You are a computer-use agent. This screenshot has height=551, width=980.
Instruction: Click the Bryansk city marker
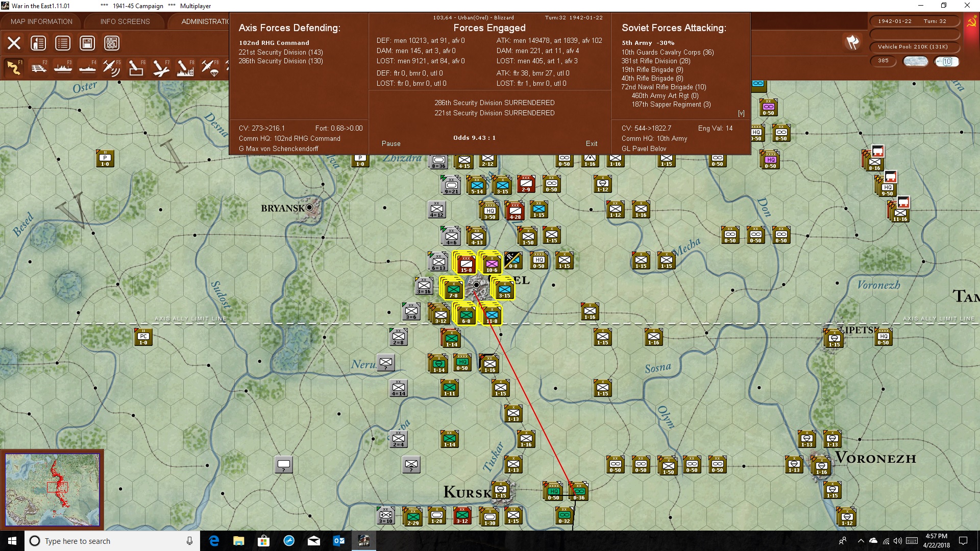pyautogui.click(x=309, y=208)
